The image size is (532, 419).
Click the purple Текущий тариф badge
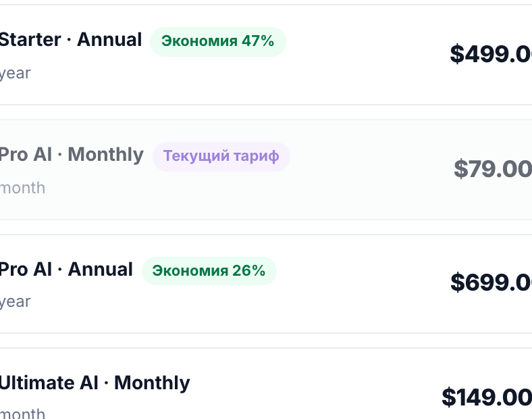(x=221, y=157)
